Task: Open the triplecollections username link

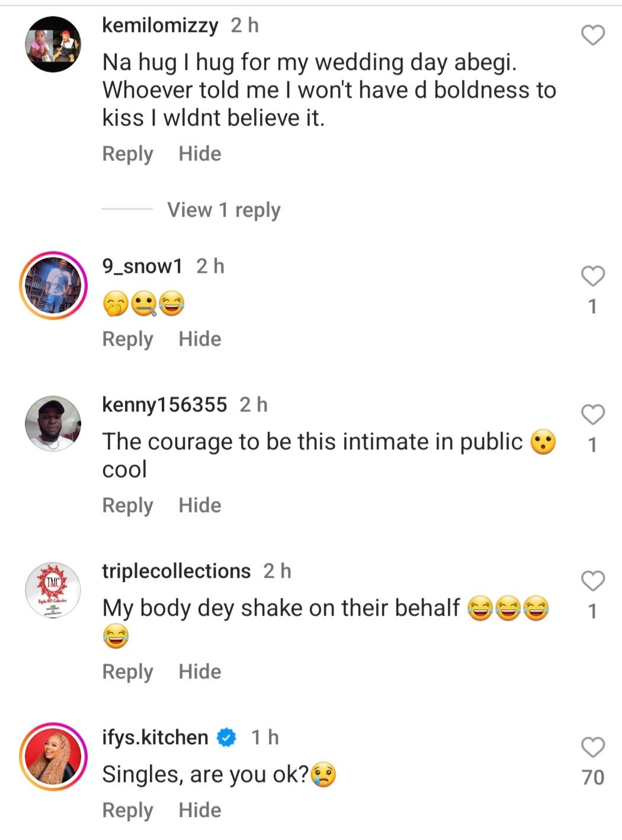Action: (x=176, y=571)
